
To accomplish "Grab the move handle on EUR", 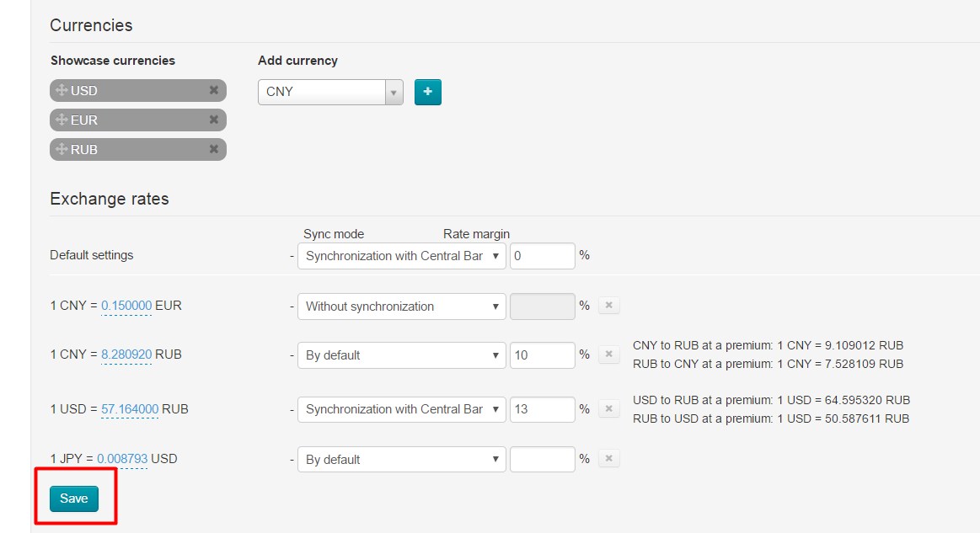I will point(62,120).
